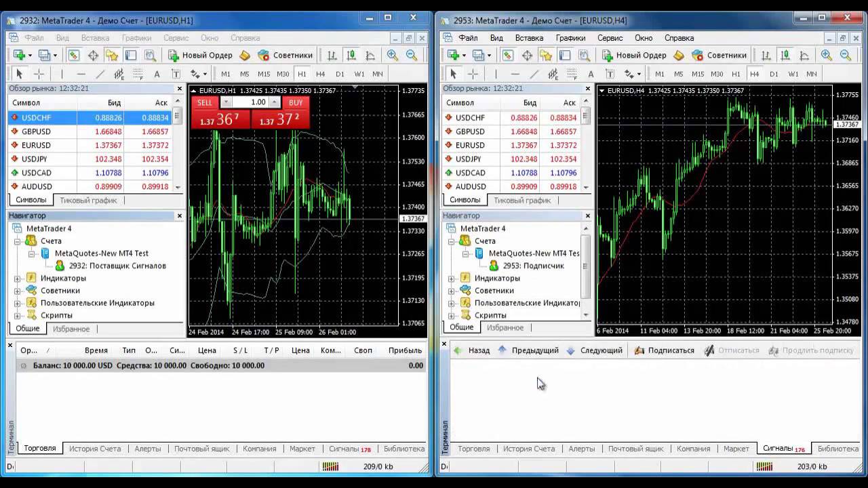Open Файл menu in right window
This screenshot has width=868, height=488.
(468, 38)
